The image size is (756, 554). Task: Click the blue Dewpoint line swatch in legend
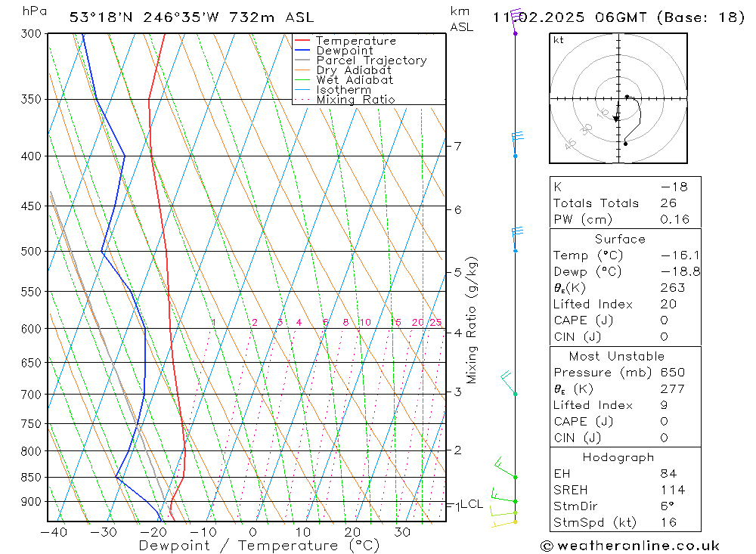pos(302,50)
